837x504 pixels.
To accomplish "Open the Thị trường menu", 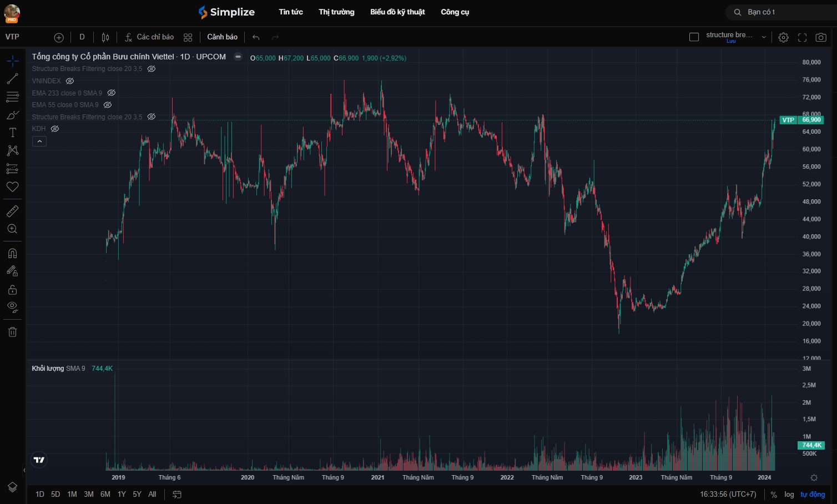I will coord(336,12).
